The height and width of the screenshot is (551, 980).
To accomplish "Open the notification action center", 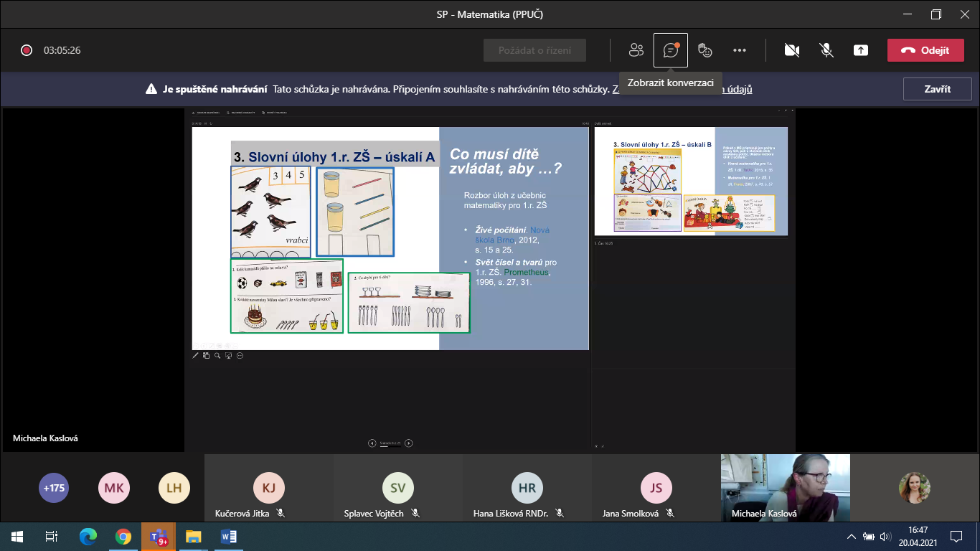I will 956,536.
